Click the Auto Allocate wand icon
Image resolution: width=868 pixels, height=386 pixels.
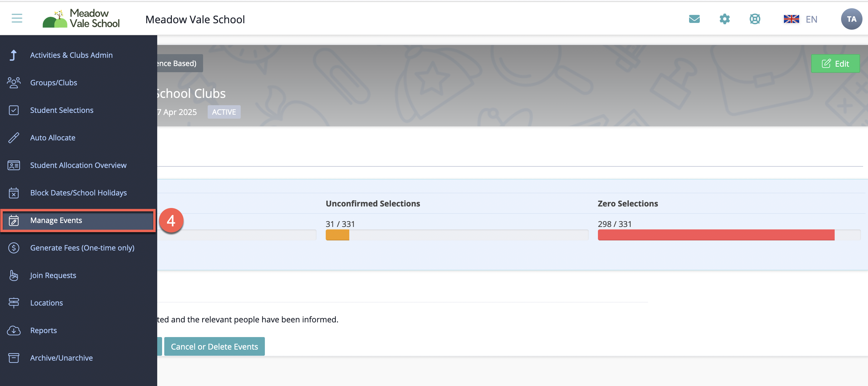point(13,138)
